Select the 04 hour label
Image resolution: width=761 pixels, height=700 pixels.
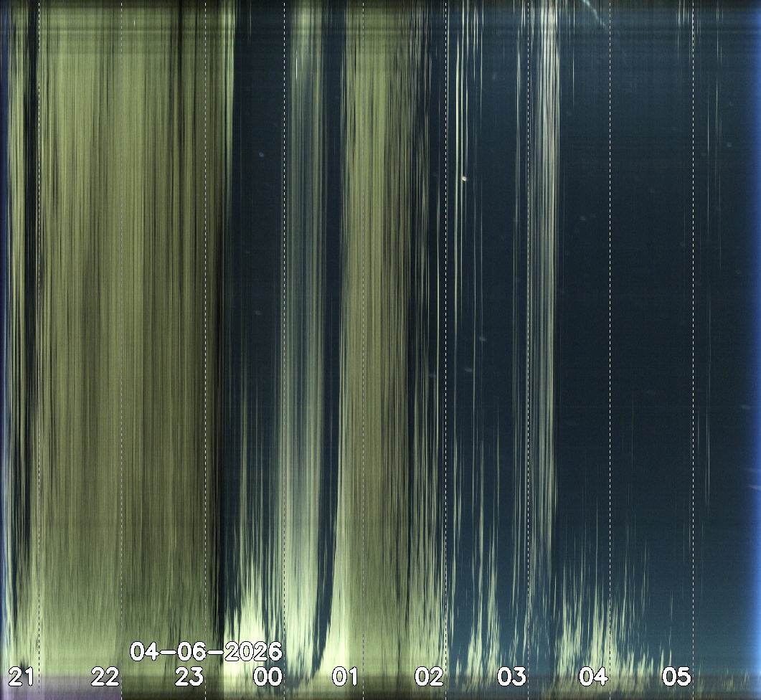[x=593, y=676]
